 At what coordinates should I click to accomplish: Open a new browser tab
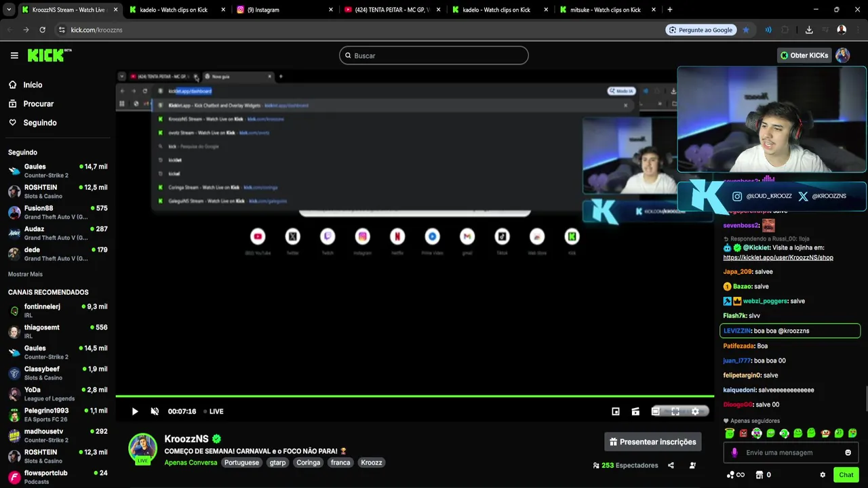(670, 9)
